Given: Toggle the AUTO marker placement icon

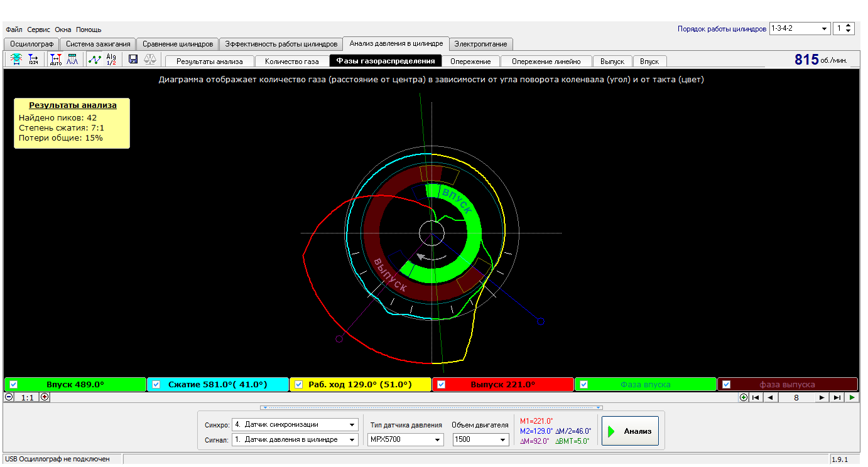Looking at the screenshot, I should (x=56, y=60).
